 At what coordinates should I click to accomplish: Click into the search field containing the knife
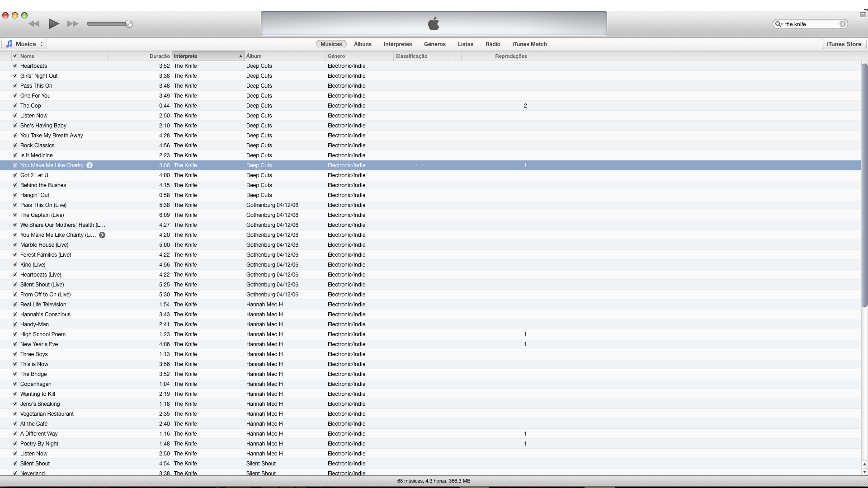pyautogui.click(x=809, y=24)
